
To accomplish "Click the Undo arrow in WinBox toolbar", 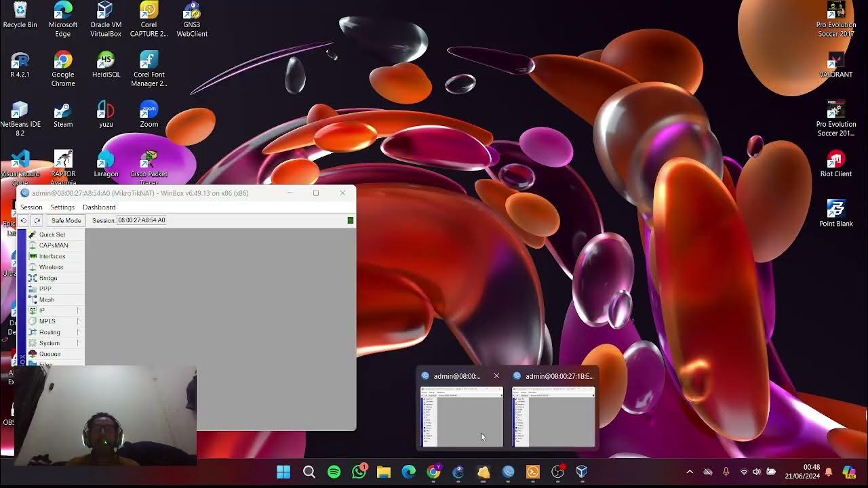I will [x=24, y=220].
